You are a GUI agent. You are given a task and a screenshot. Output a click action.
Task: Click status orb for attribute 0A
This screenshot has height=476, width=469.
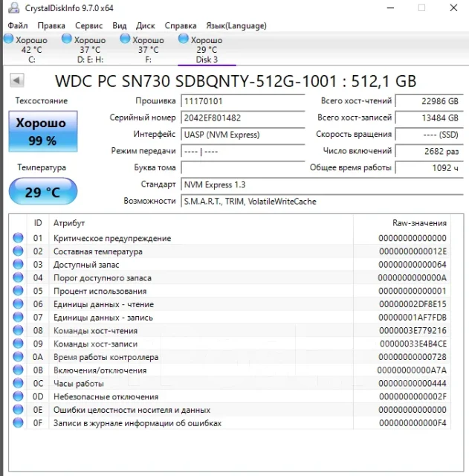pyautogui.click(x=18, y=357)
